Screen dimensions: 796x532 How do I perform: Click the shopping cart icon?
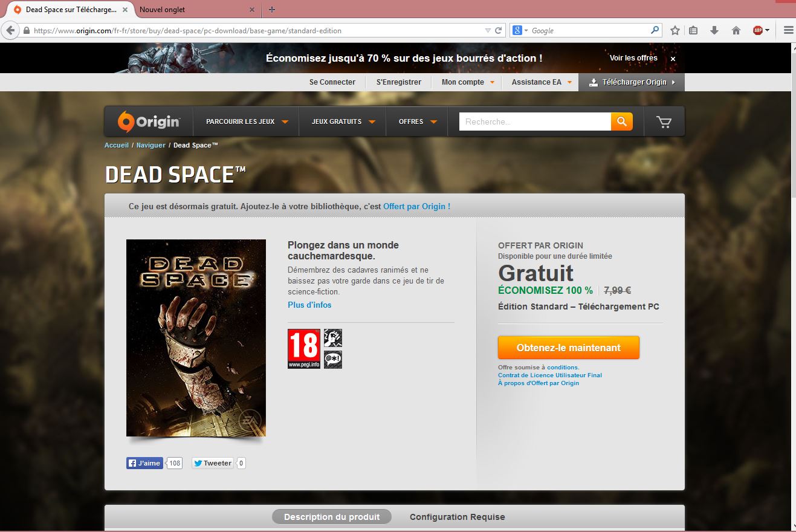[x=664, y=122]
